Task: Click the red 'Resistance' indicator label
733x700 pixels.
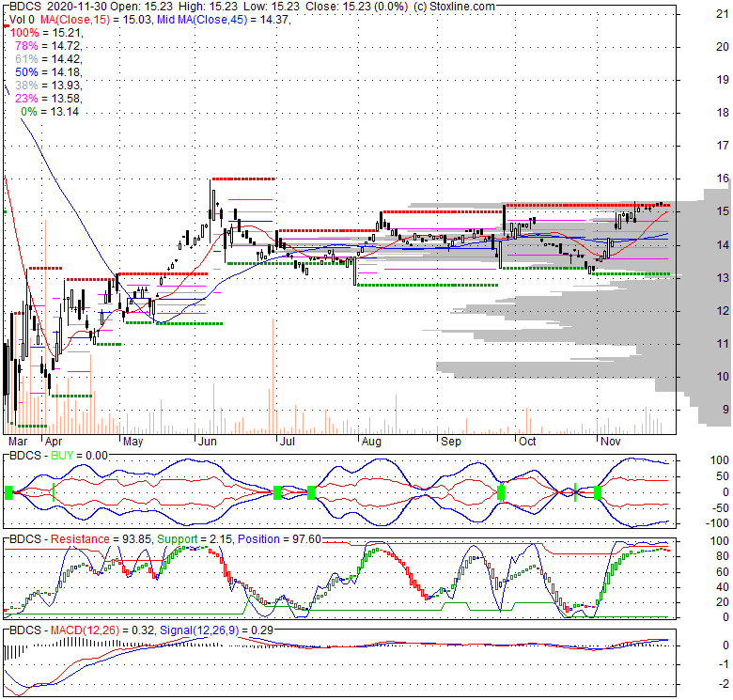Action: pyautogui.click(x=80, y=539)
